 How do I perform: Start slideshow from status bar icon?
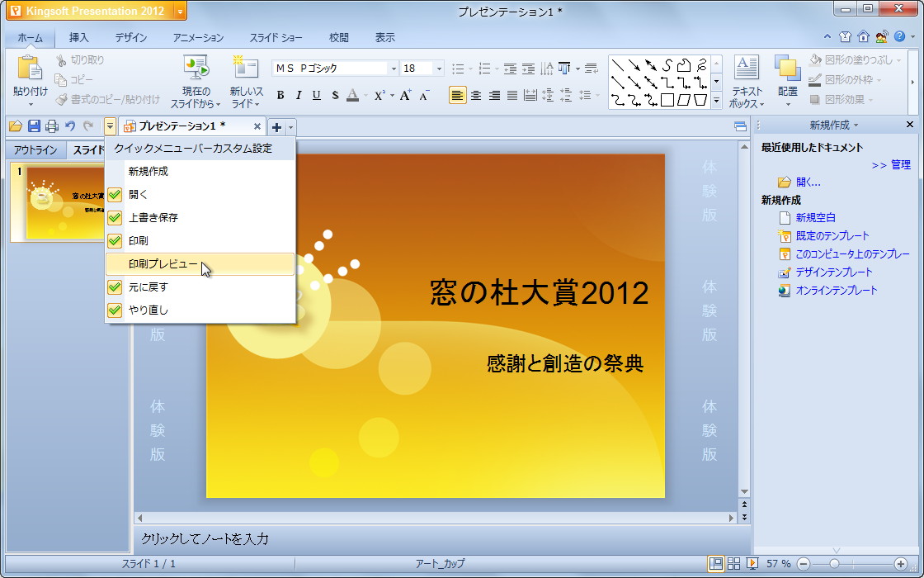(752, 563)
